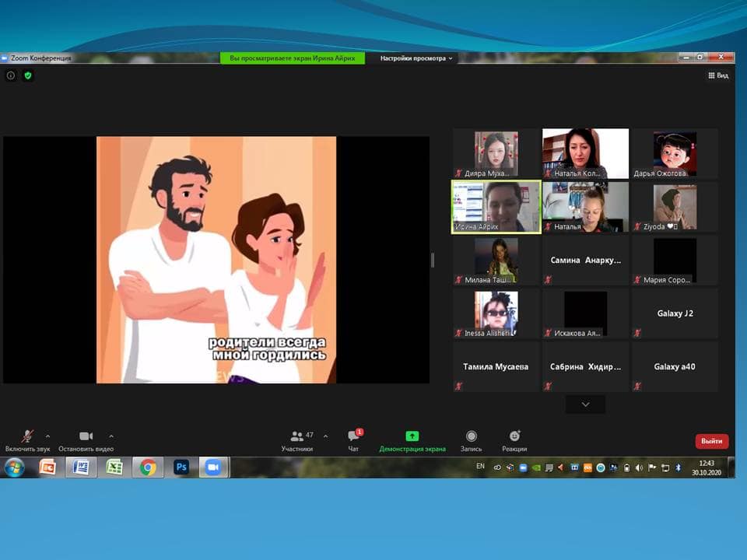The width and height of the screenshot is (747, 560).
Task: Click the muted mic icon on Тамила Мусаева tile
Action: (x=458, y=387)
